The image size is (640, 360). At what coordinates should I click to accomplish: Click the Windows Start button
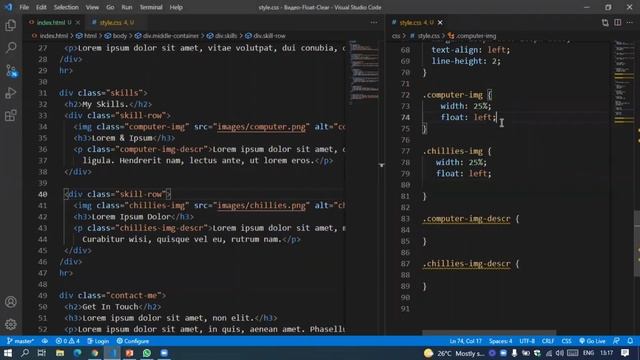tap(8, 353)
